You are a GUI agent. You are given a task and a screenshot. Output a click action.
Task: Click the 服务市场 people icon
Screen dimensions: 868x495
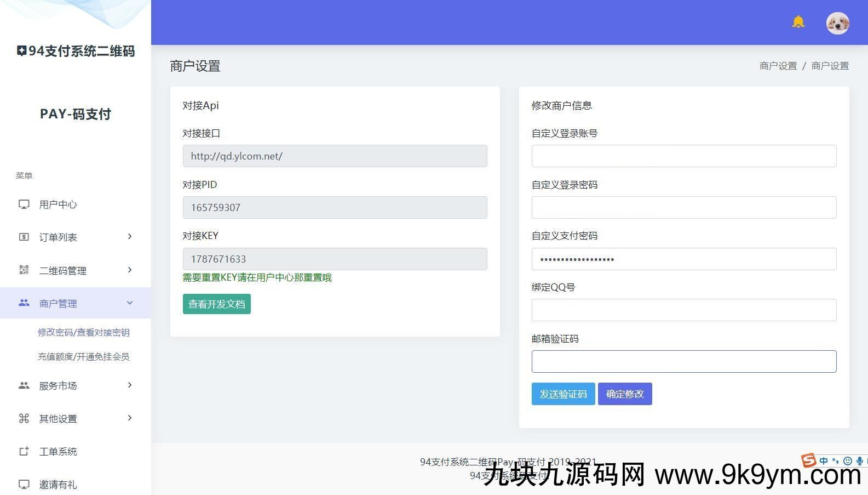(24, 385)
